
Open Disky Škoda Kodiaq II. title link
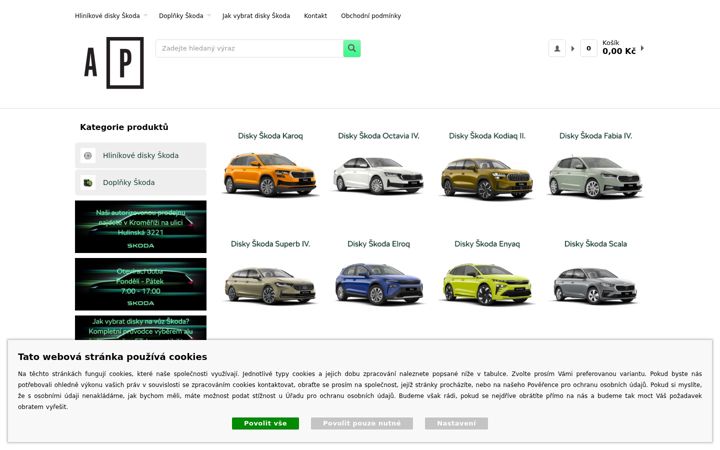tap(487, 136)
